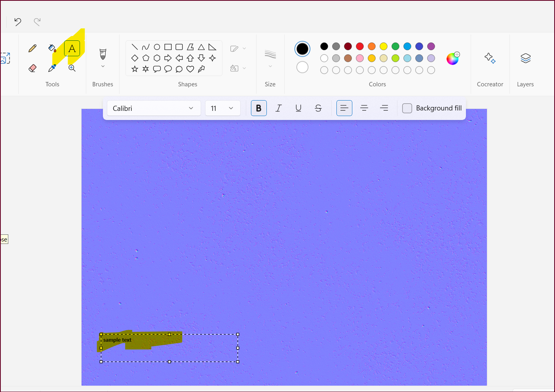Choose the oval shape
Viewport: 555px width, 392px height.
click(x=157, y=47)
